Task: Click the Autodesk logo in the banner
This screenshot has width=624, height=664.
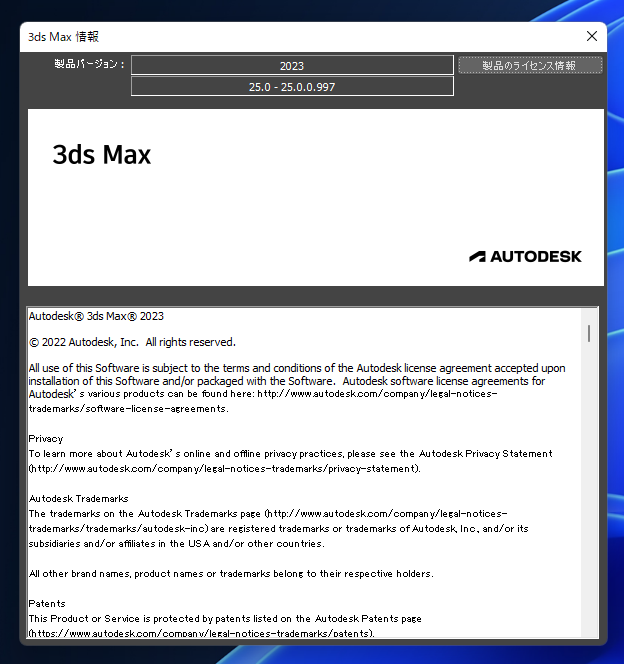Action: coord(525,257)
